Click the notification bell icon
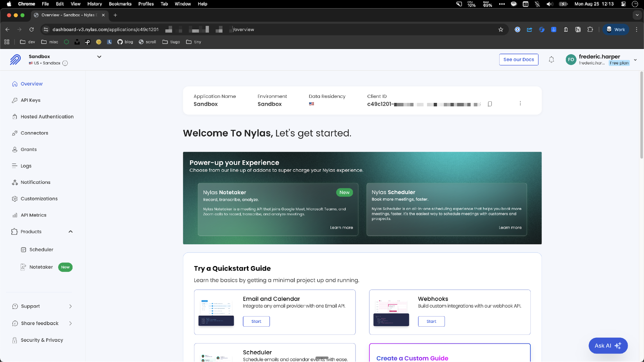Screen dimensions: 644x362 [551, 60]
